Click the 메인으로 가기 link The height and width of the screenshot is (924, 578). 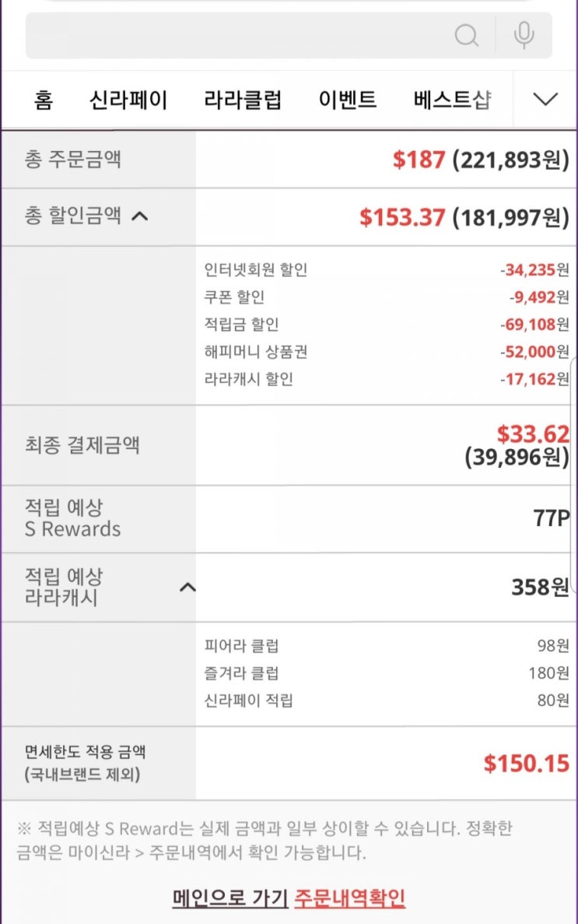230,898
